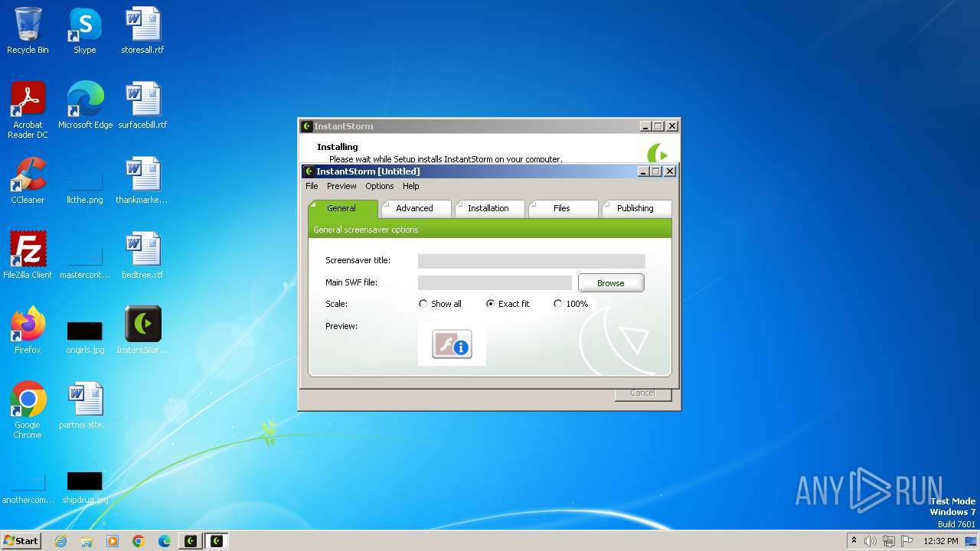Open the Recycle Bin desktop icon
Viewport: 980px width, 551px height.
(x=28, y=31)
